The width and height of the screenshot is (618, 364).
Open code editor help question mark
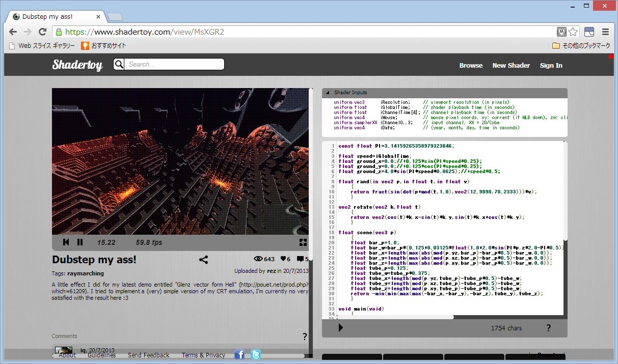[548, 328]
